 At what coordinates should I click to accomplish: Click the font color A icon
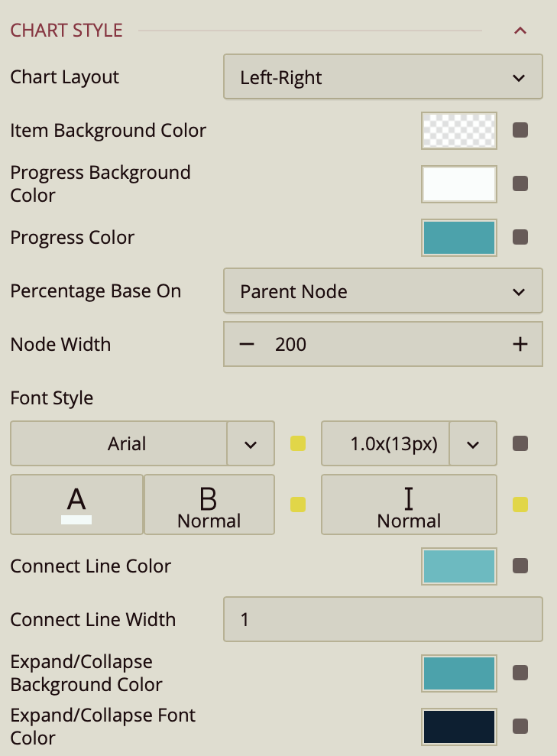point(76,505)
